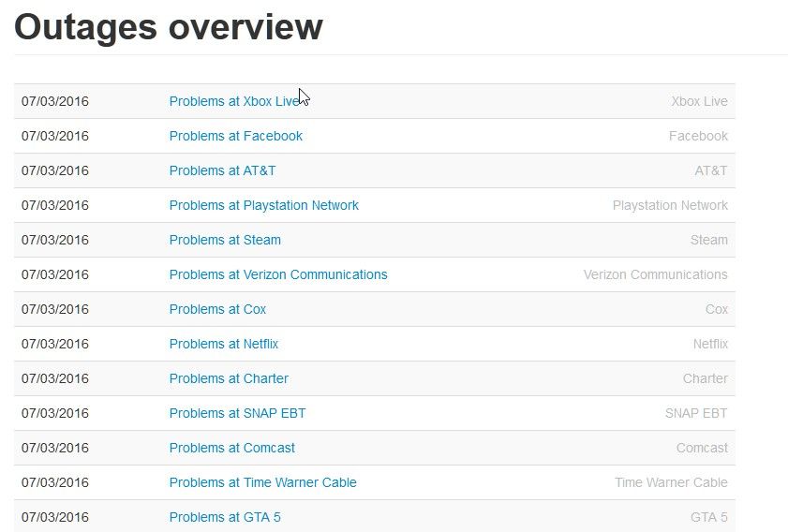The width and height of the screenshot is (788, 532).
Task: Open the Problems at GTA 5 link
Action: pos(225,517)
